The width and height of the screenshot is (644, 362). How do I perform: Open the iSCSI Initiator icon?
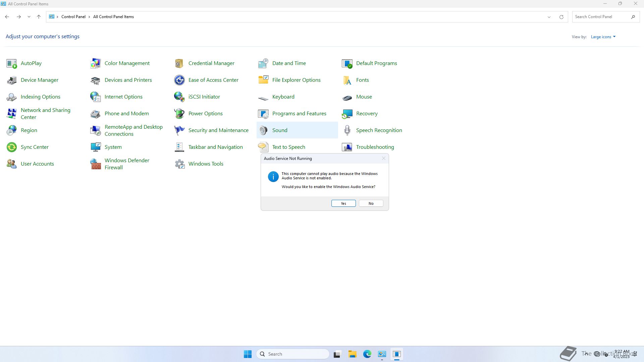(179, 97)
